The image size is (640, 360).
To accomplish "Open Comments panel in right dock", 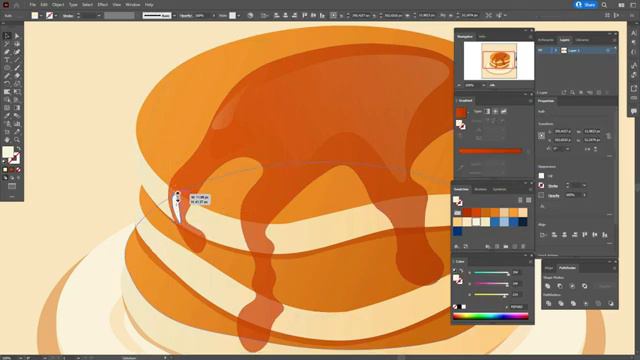I will pos(633,111).
